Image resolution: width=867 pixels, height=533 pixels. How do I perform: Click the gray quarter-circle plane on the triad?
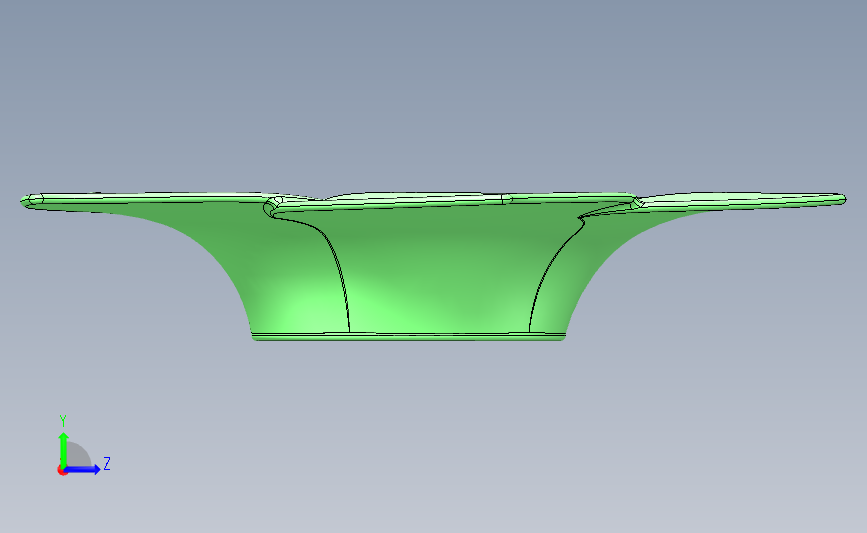coord(77,454)
